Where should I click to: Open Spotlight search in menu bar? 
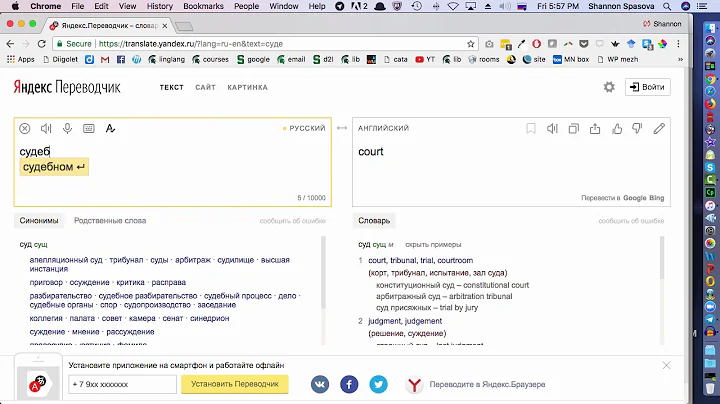pos(667,6)
